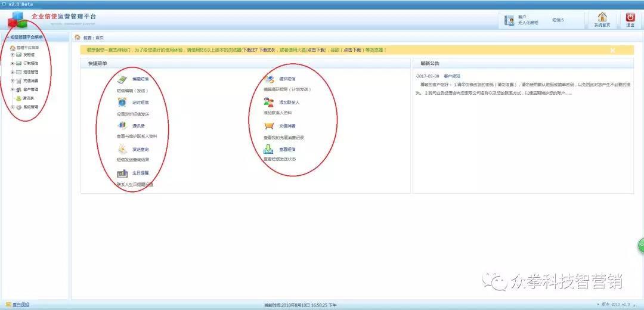
Task: Click the 下载IE7 link in yellow banner
Action: point(250,50)
